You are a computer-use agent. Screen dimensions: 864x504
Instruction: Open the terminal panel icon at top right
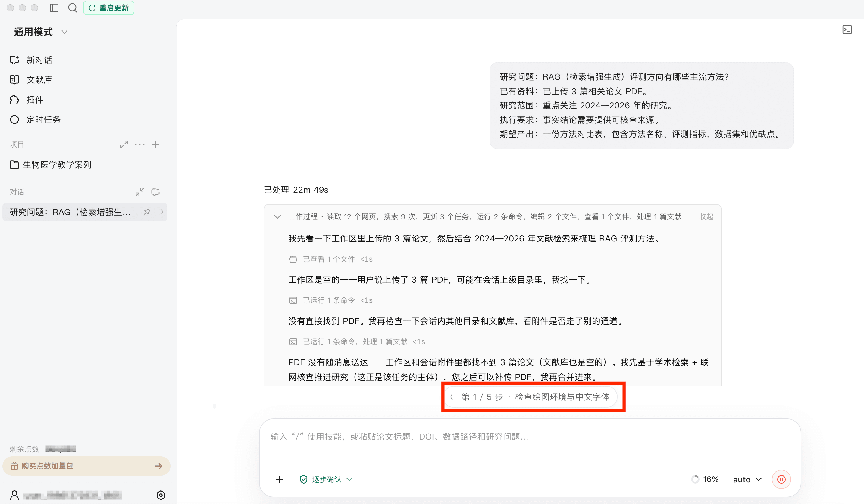coord(847,30)
